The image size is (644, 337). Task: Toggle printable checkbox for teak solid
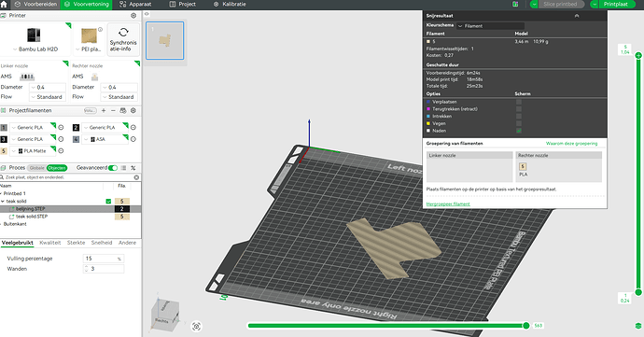tap(108, 202)
